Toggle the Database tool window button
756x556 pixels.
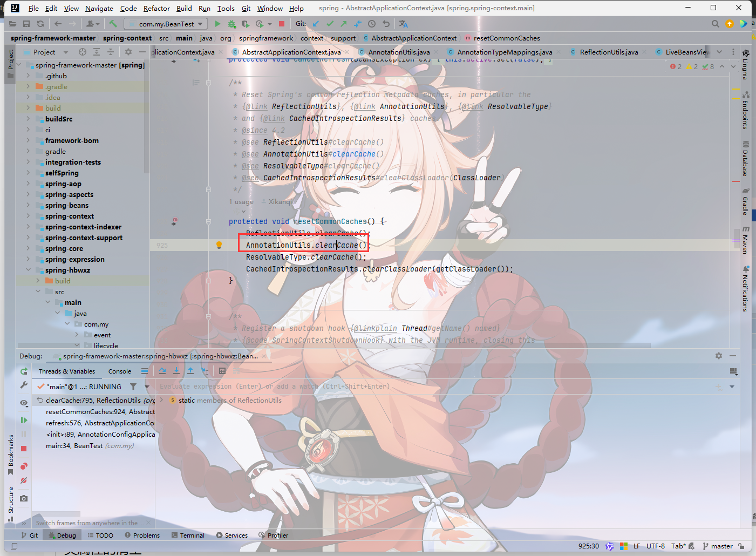(x=745, y=159)
